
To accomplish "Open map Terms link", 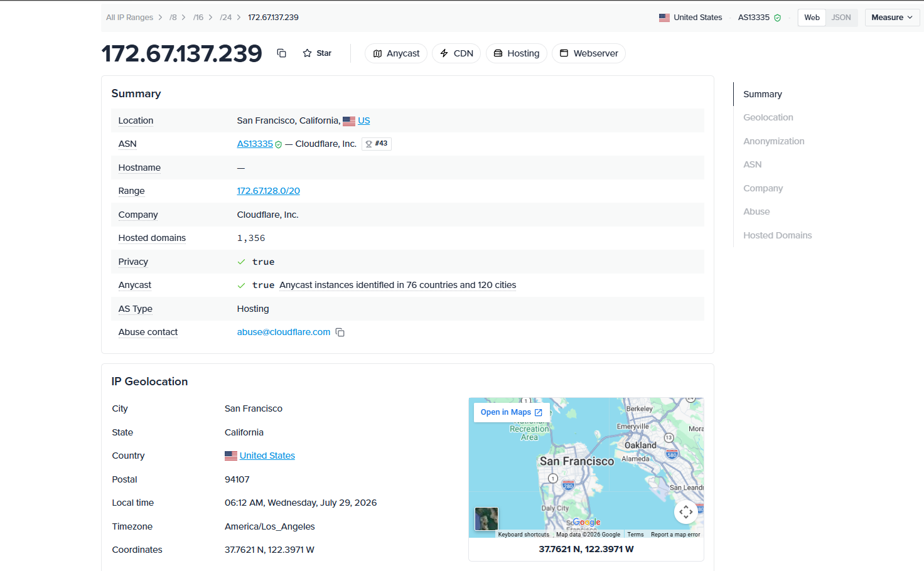I will 635,535.
